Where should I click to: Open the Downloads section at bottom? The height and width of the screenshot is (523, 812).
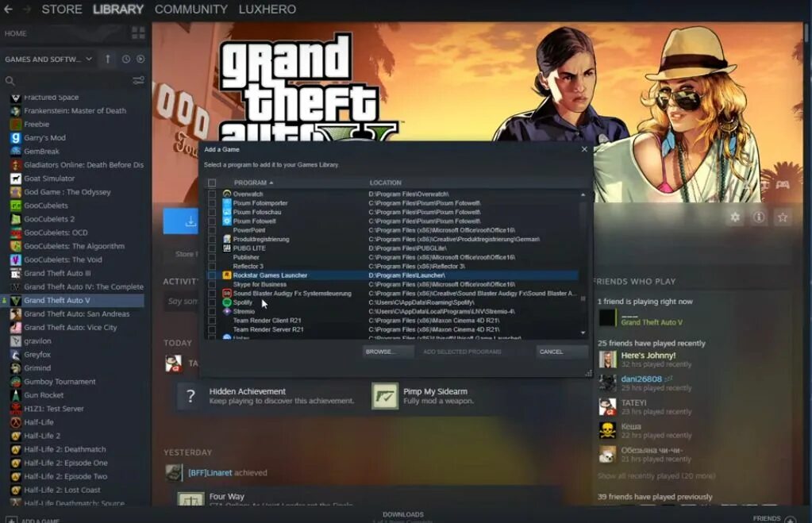click(403, 515)
